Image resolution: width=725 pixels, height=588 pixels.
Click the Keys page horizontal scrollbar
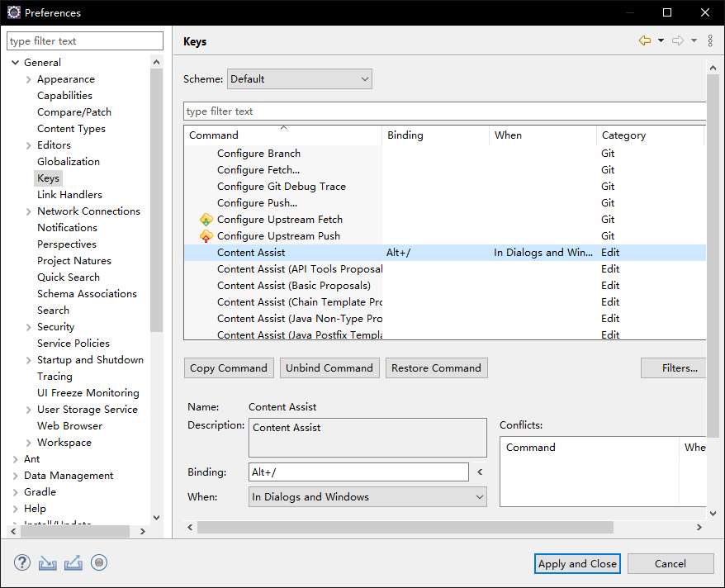405,528
